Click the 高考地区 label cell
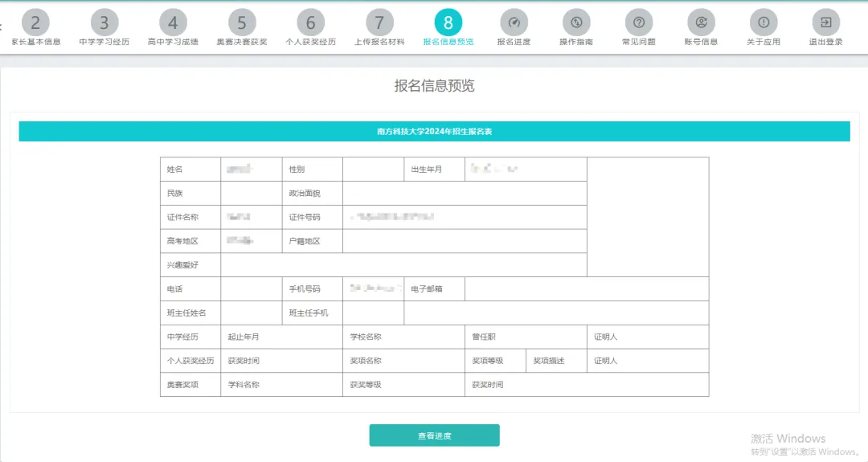This screenshot has height=462, width=868. (190, 241)
